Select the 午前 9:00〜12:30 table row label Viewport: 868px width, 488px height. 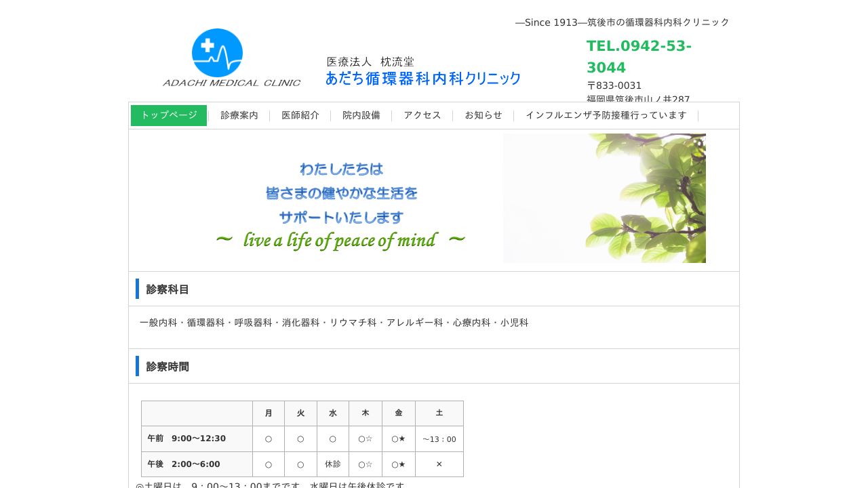tap(186, 439)
